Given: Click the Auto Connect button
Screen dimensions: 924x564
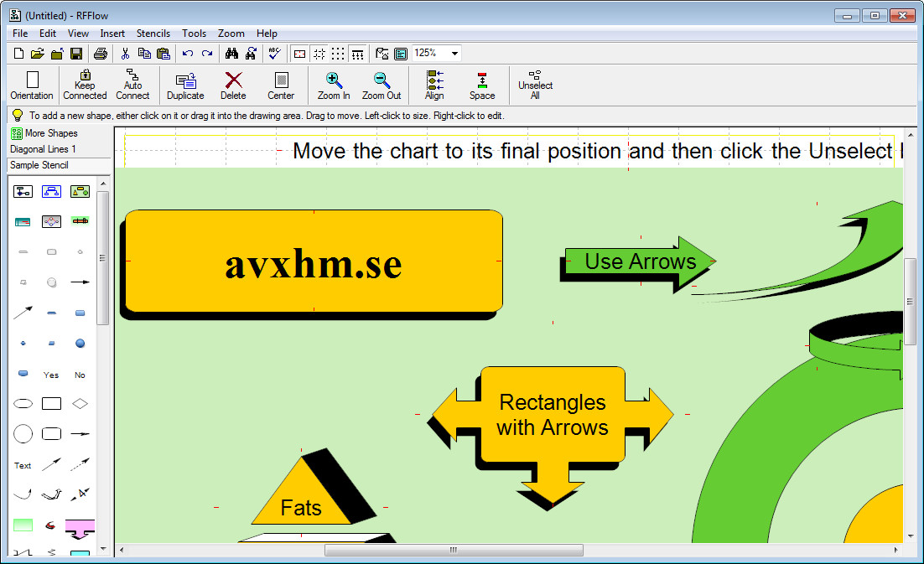Looking at the screenshot, I should (132, 85).
